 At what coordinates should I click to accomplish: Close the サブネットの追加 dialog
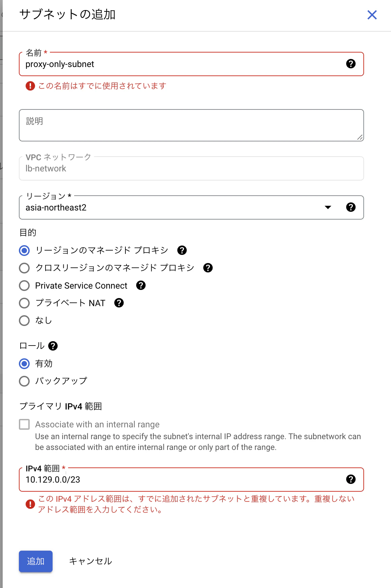(x=372, y=15)
